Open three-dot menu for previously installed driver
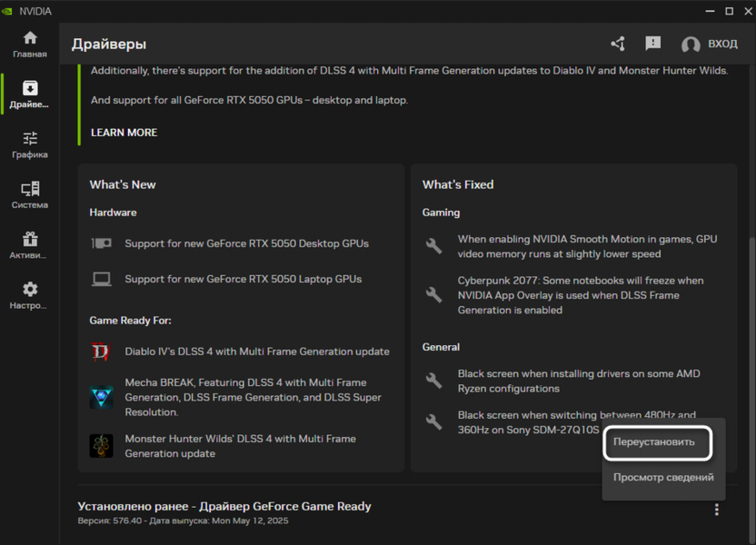756x545 pixels. coord(716,510)
